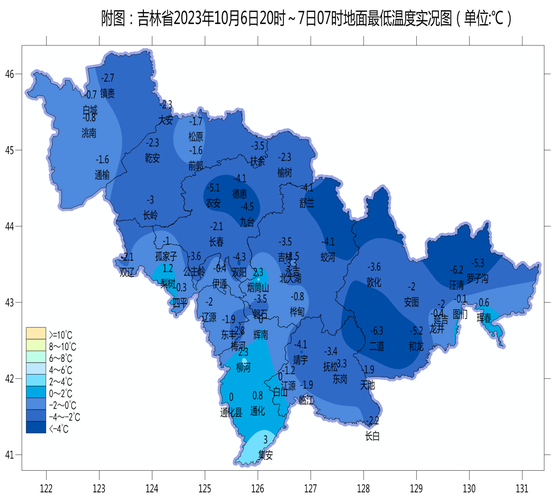Click the 0.6 value above 珲春
Image resolution: width=553 pixels, height=500 pixels.
click(484, 302)
